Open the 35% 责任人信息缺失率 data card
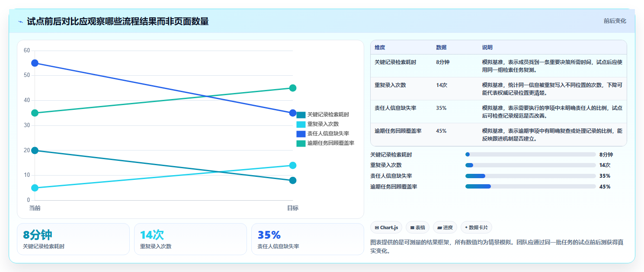Screen dimensions: 644x272 pyautogui.click(x=308, y=239)
